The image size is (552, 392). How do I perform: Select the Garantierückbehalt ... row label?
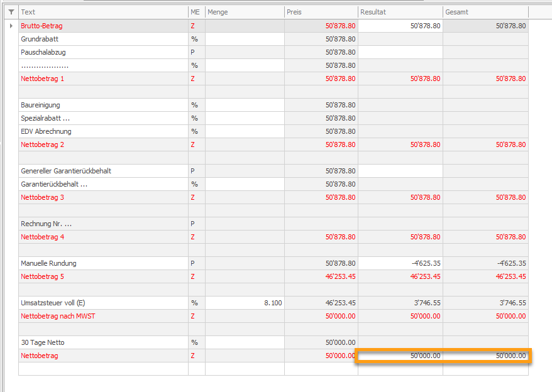click(103, 184)
